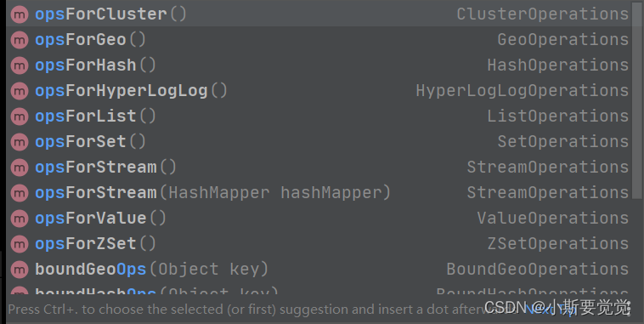Click the method icon next to opsForSet
The height and width of the screenshot is (324, 644).
click(20, 142)
